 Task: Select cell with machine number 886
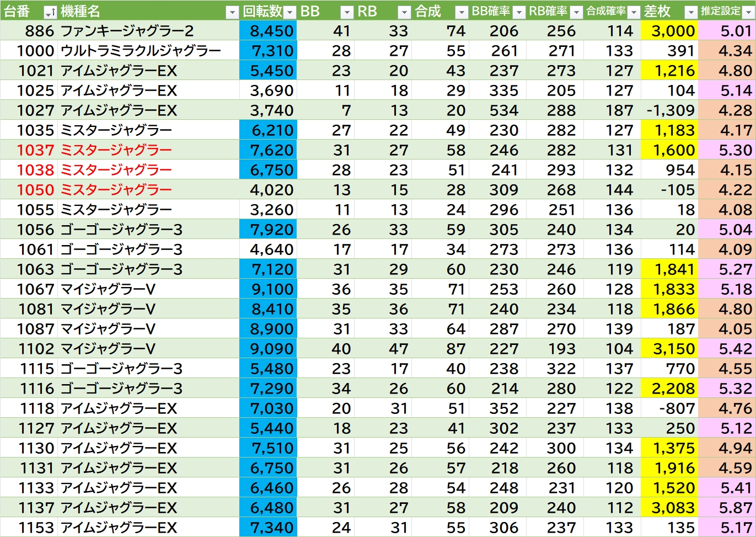pos(29,31)
